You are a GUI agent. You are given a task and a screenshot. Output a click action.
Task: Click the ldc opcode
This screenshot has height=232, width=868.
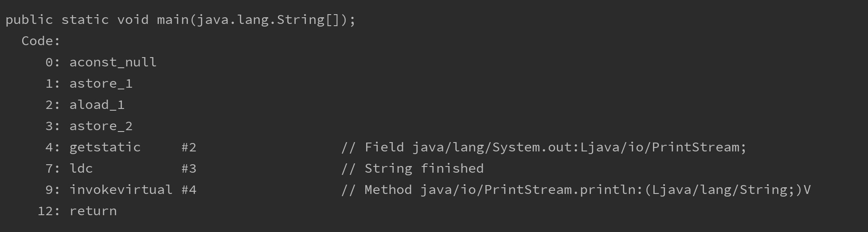coord(81,169)
